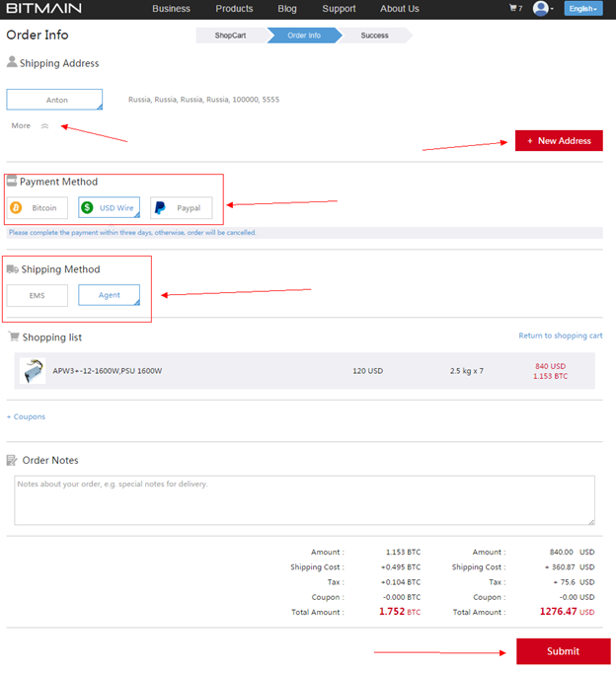The height and width of the screenshot is (673, 616).
Task: Open the English language dropdown
Action: (x=582, y=9)
